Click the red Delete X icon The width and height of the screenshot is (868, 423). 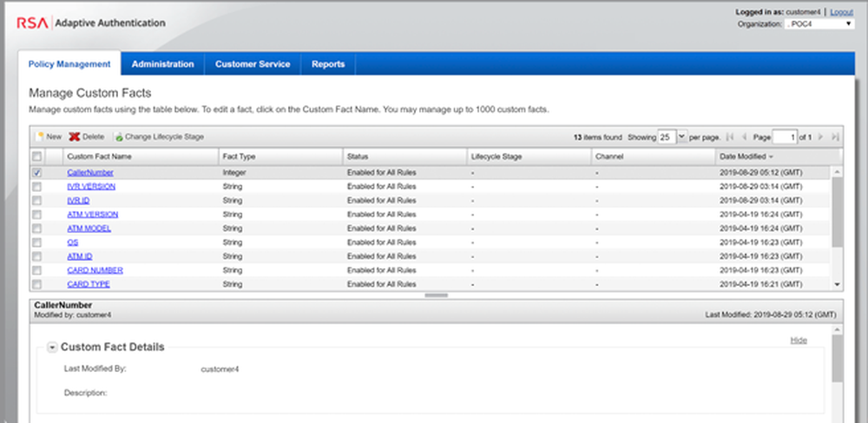pos(74,136)
